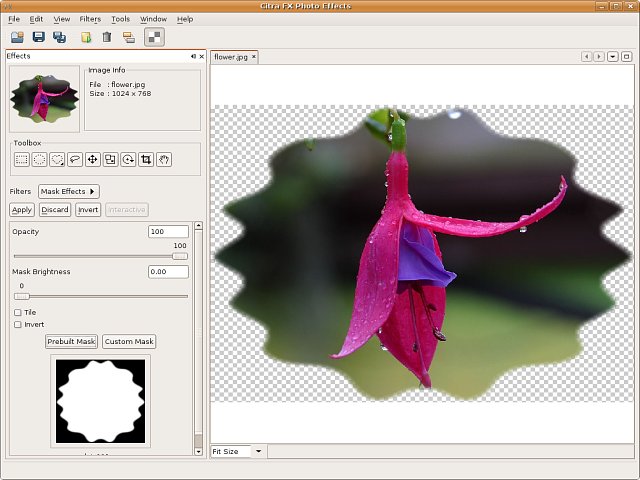This screenshot has width=640, height=480.
Task: Select the Move tool in the Toolbox
Action: tap(92, 159)
